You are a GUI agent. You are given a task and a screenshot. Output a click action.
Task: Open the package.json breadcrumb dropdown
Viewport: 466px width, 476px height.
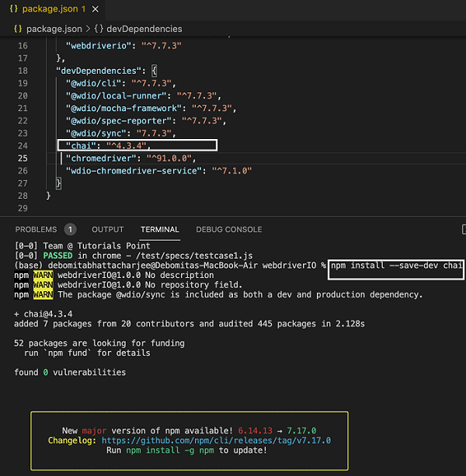54,29
